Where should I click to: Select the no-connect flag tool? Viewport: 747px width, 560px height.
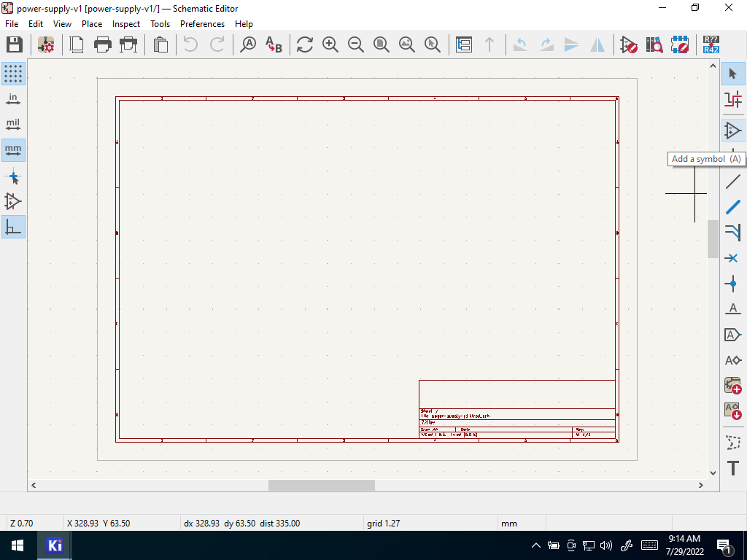[733, 259]
